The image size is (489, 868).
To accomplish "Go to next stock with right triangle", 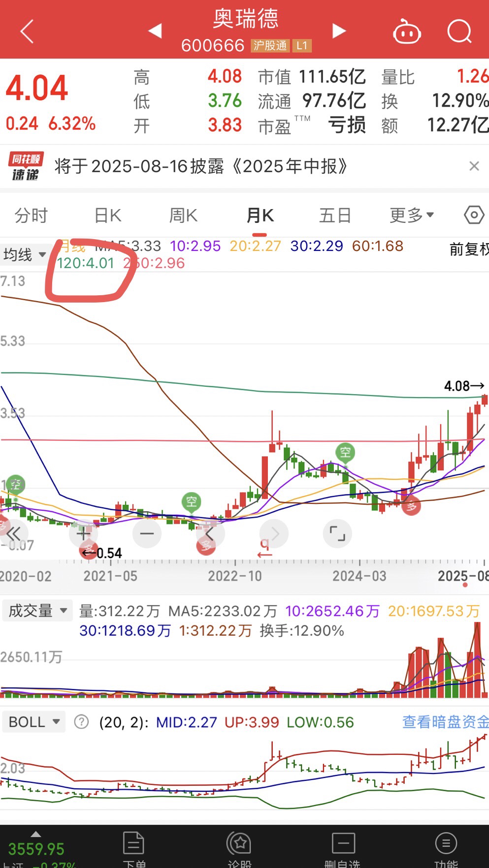I will pyautogui.click(x=338, y=31).
